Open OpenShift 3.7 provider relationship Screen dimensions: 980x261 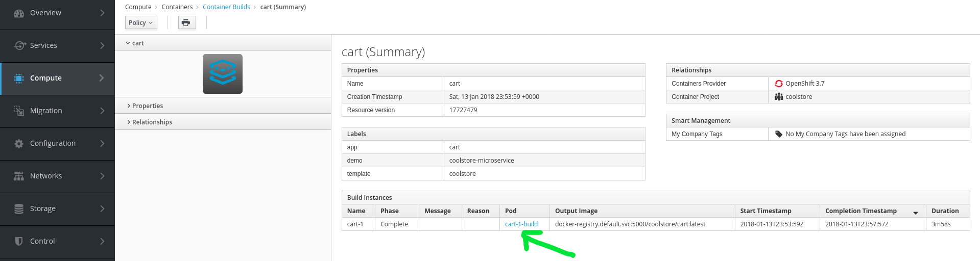tap(805, 84)
